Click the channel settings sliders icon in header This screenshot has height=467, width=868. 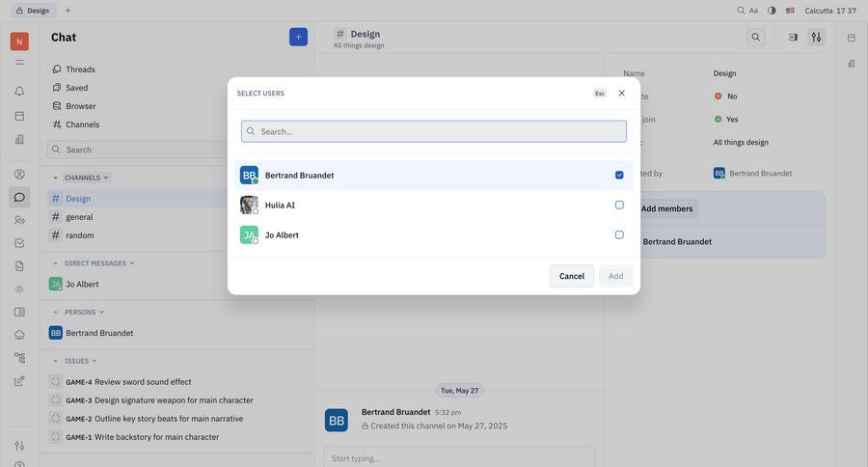coord(816,37)
